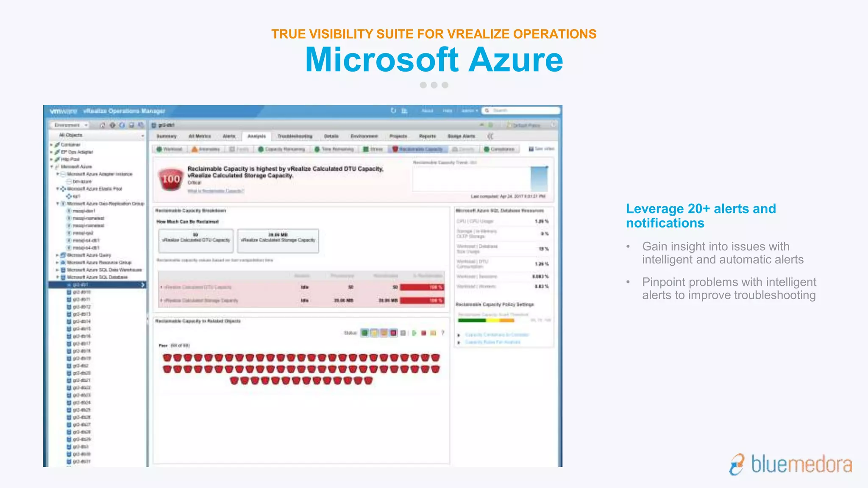The height and width of the screenshot is (488, 868).
Task: Click the Search input field
Action: 521,111
